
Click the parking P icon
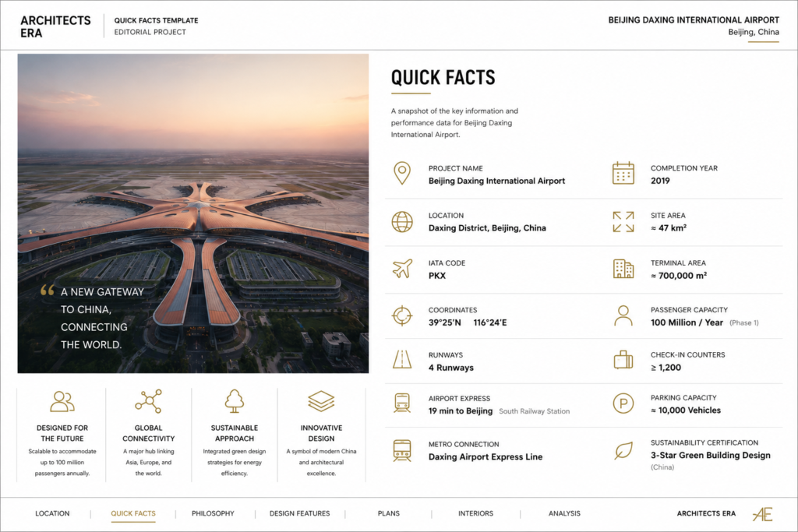[623, 403]
